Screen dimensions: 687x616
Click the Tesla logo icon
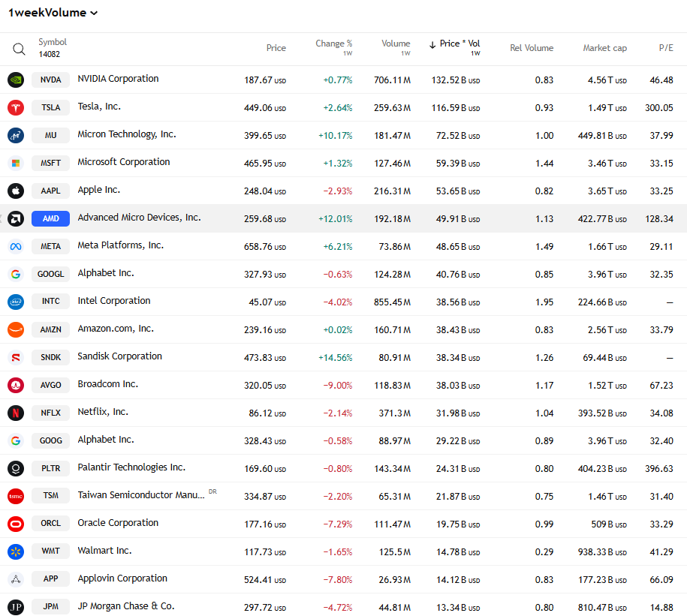[x=16, y=107]
